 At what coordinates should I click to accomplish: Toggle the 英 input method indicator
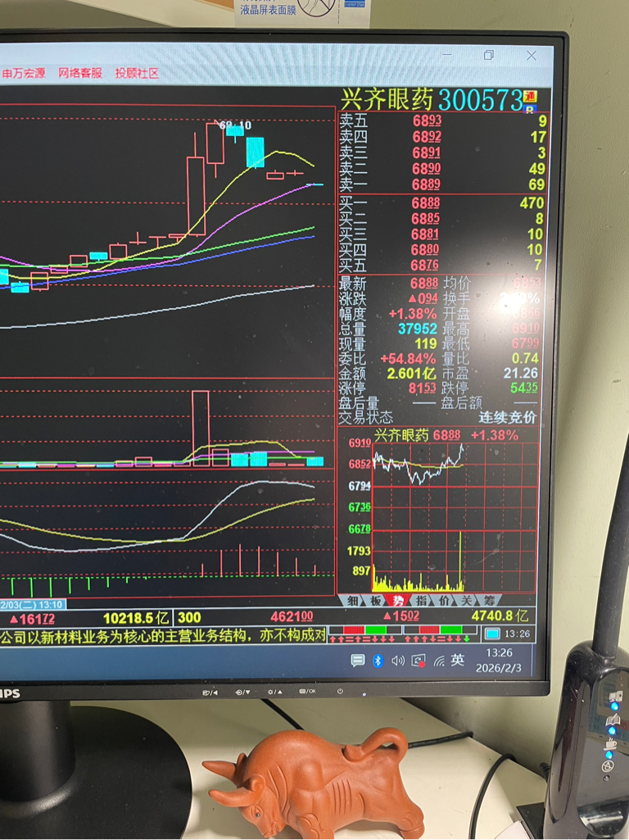[x=458, y=660]
